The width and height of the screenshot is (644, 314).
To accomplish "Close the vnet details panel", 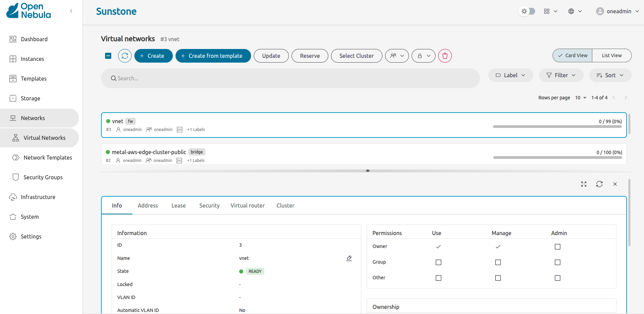I will (x=615, y=184).
